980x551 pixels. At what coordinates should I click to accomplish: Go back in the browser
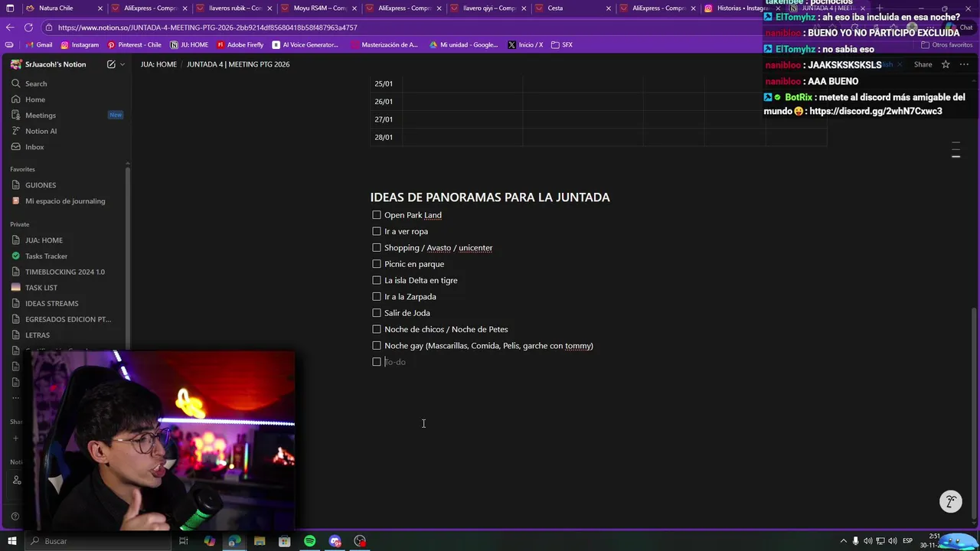point(9,27)
